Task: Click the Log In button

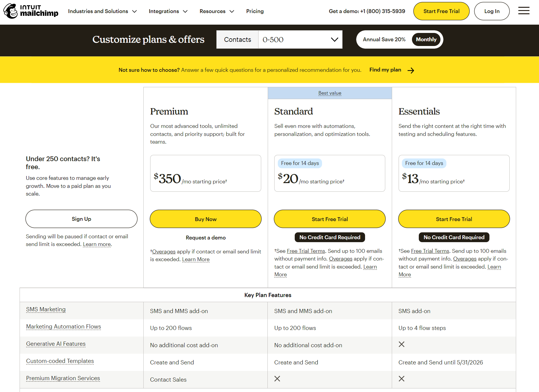Action: pos(492,11)
